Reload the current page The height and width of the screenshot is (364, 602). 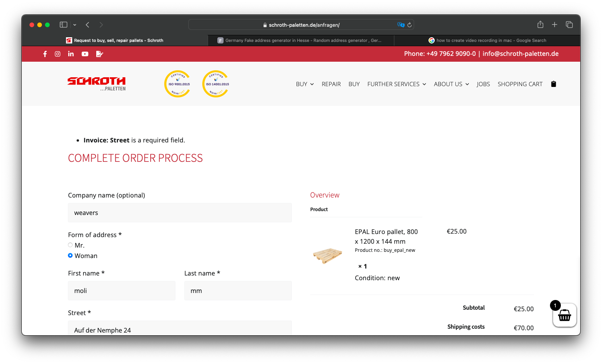click(x=409, y=25)
